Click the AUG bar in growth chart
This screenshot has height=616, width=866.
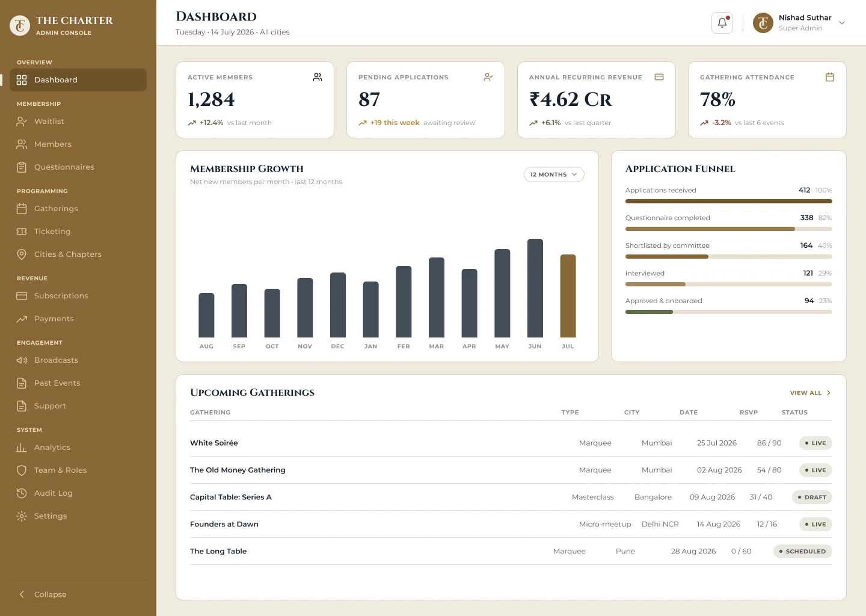coord(206,315)
